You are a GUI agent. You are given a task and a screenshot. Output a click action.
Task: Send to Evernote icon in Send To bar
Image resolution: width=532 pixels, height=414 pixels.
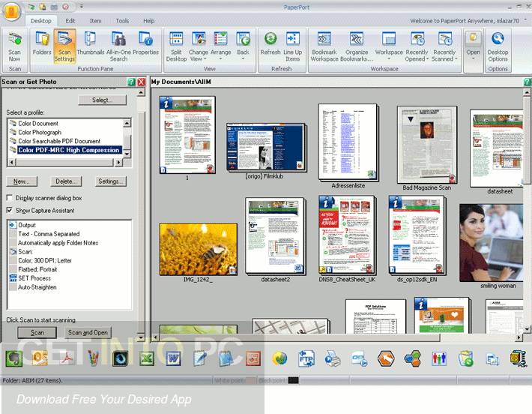pyautogui.click(x=14, y=358)
